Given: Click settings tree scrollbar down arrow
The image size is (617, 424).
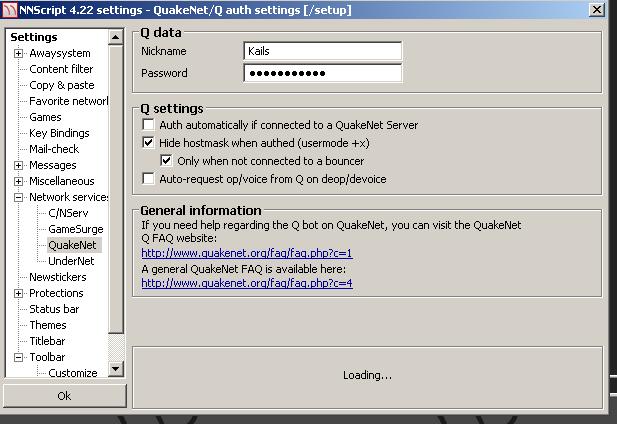Looking at the screenshot, I should coord(116,369).
